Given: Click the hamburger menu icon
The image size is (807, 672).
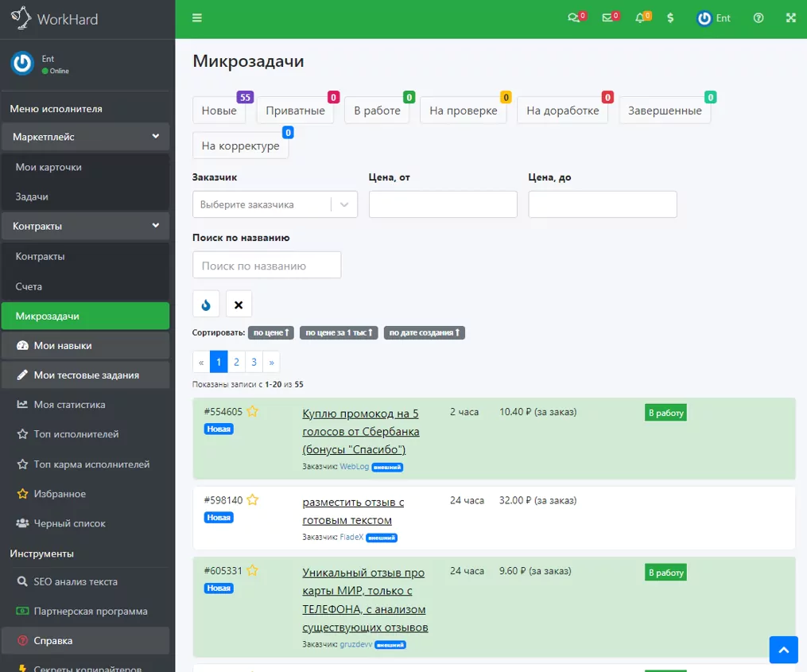Looking at the screenshot, I should [196, 18].
